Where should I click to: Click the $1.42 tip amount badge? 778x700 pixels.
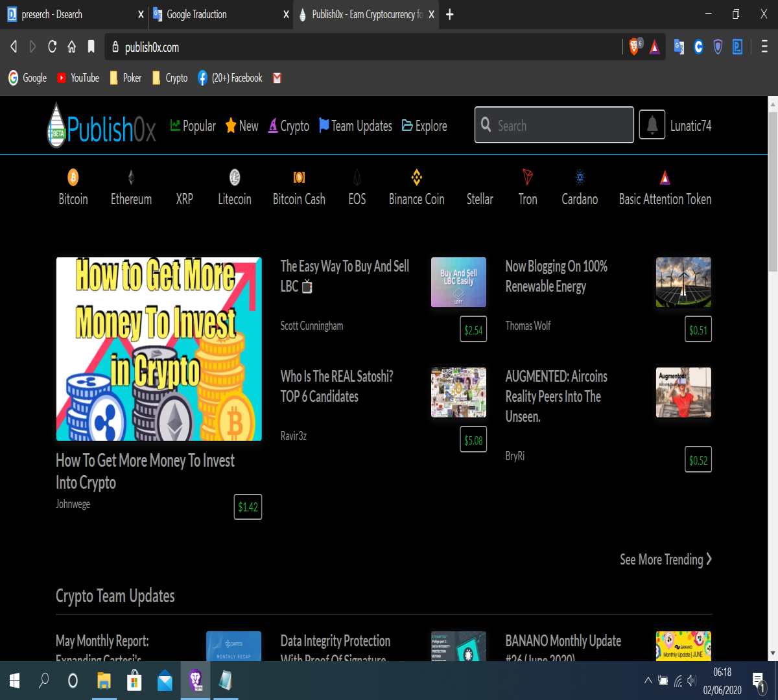[x=248, y=507]
